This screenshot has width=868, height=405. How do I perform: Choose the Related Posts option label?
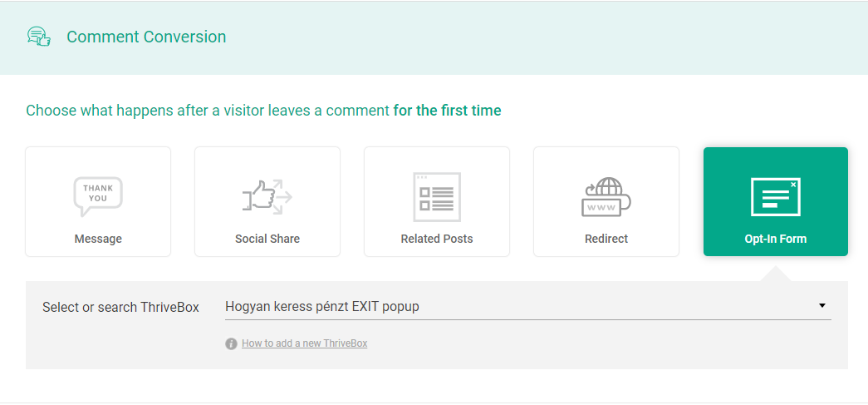(x=437, y=239)
